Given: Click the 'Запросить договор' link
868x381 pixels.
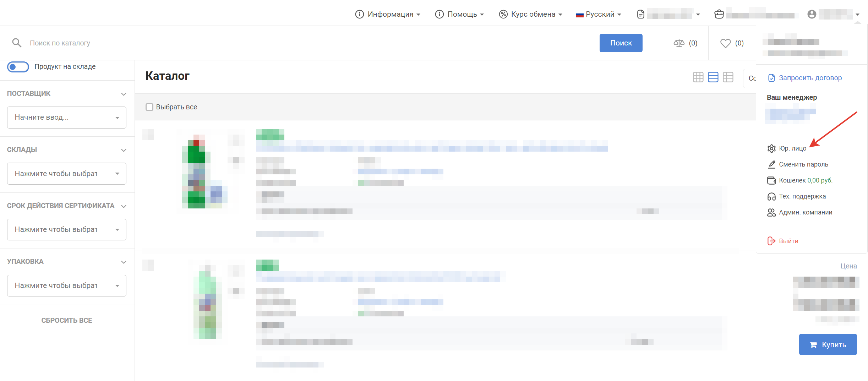Looking at the screenshot, I should [x=810, y=78].
